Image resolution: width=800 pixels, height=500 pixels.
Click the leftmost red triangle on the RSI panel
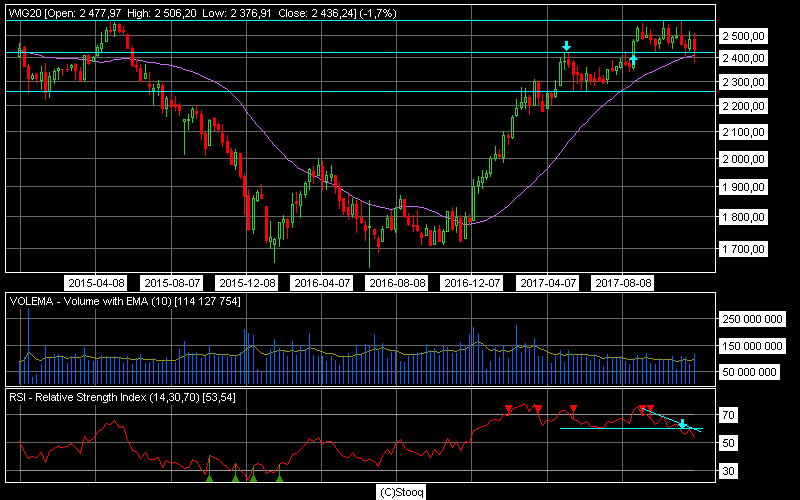508,409
